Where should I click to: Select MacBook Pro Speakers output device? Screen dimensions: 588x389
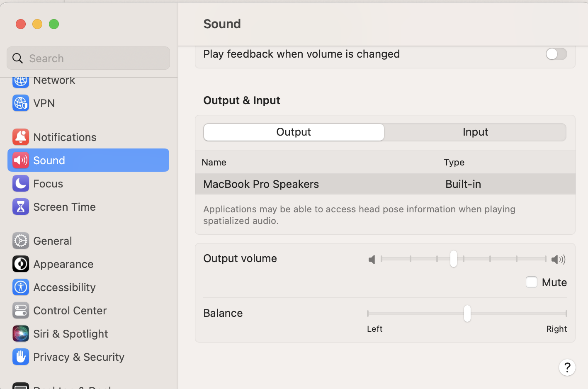tap(261, 184)
